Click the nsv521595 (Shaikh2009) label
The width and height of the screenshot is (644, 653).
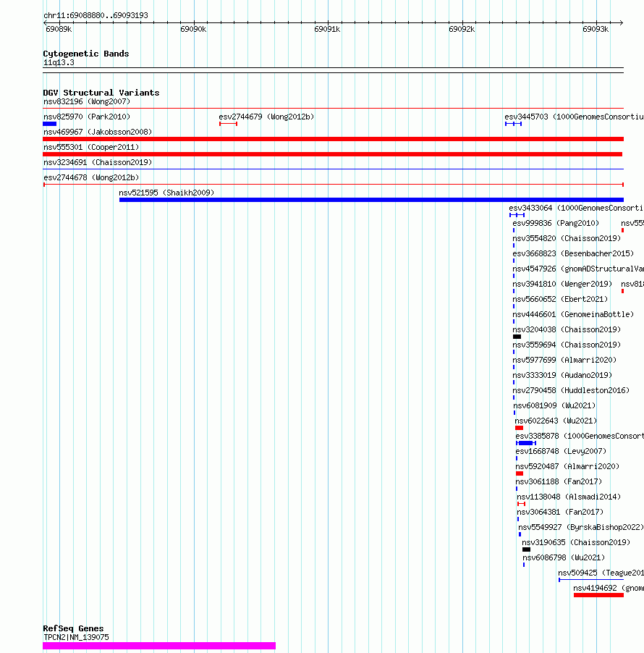point(166,193)
